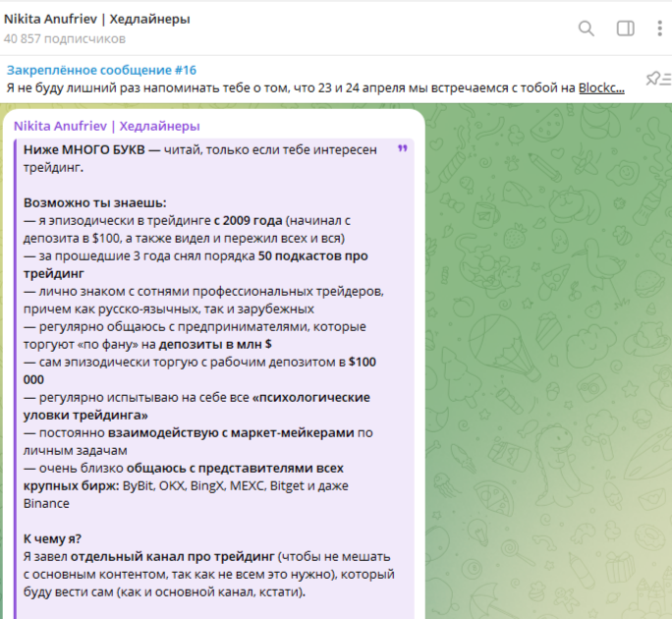Open Закреплённое сообщение #16 pinned message
Image resolution: width=672 pixels, height=619 pixels.
click(101, 70)
